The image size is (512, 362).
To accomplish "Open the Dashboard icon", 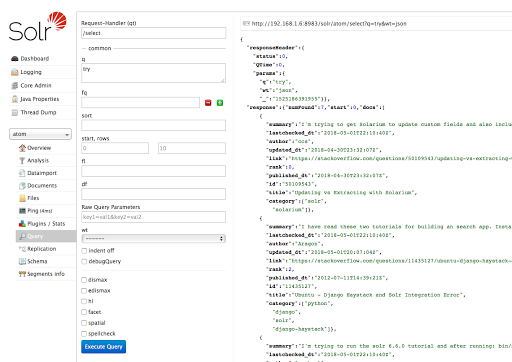I will pos(15,59).
